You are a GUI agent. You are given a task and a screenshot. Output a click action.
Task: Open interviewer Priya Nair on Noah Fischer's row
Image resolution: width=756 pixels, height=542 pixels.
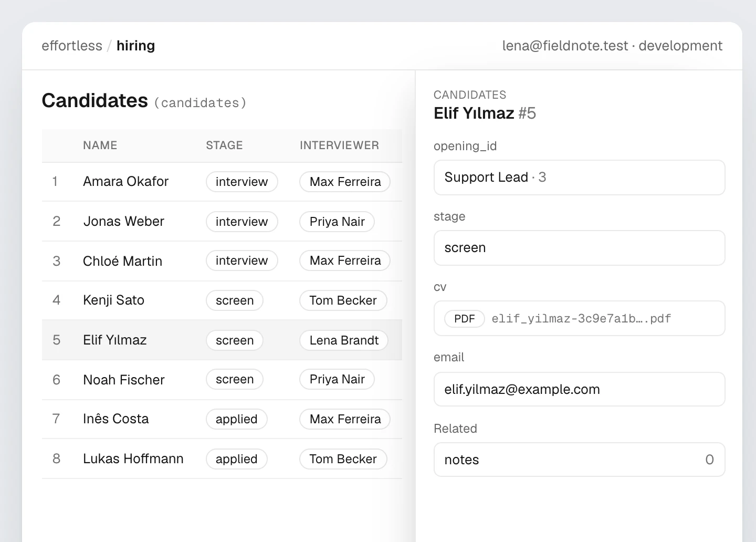pos(337,379)
